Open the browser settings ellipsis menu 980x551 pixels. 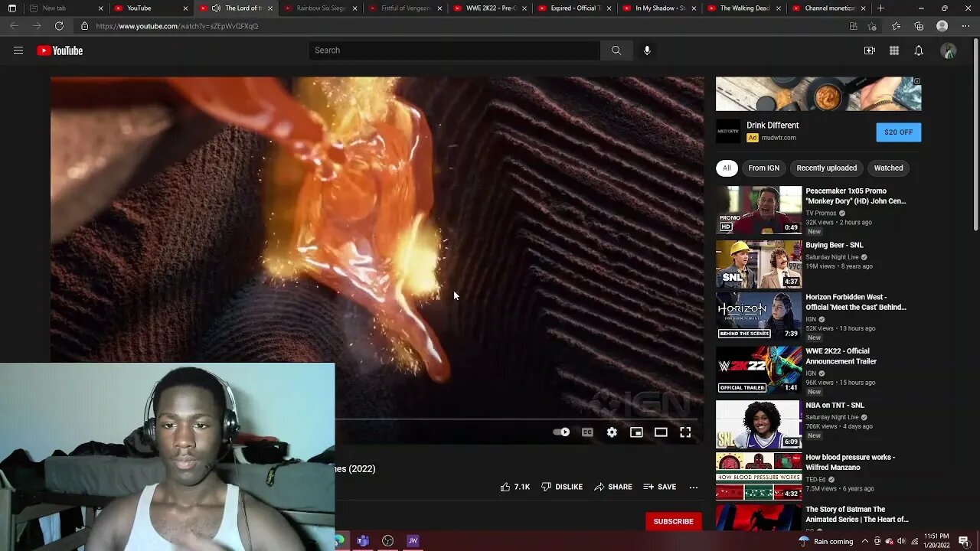click(965, 26)
